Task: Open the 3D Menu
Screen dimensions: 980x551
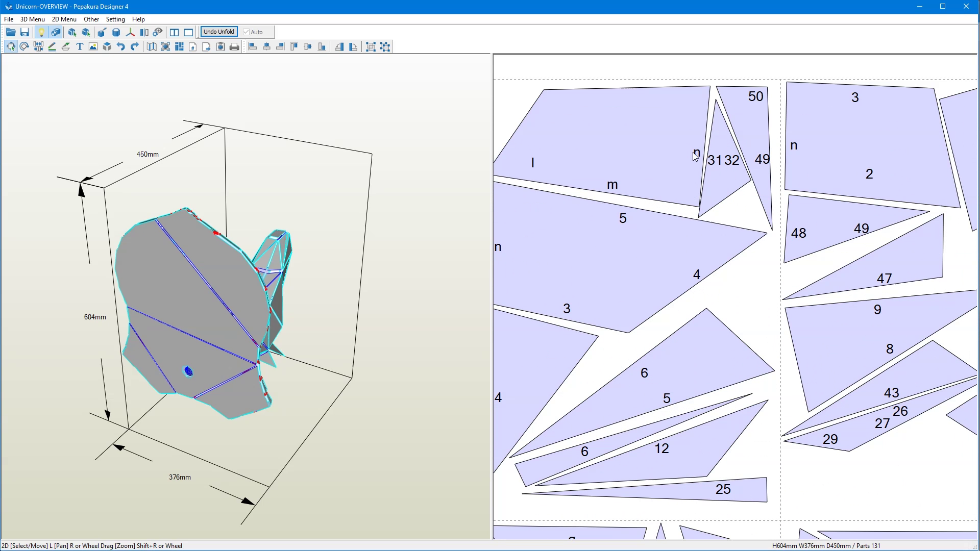Action: pos(32,19)
